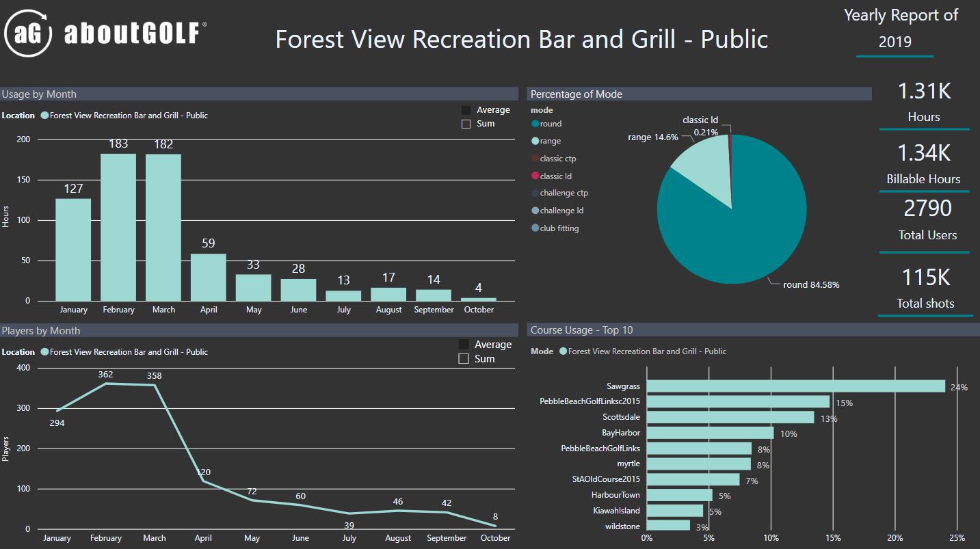Select the January bar in Usage by Month
This screenshot has width=980, height=549.
point(73,250)
